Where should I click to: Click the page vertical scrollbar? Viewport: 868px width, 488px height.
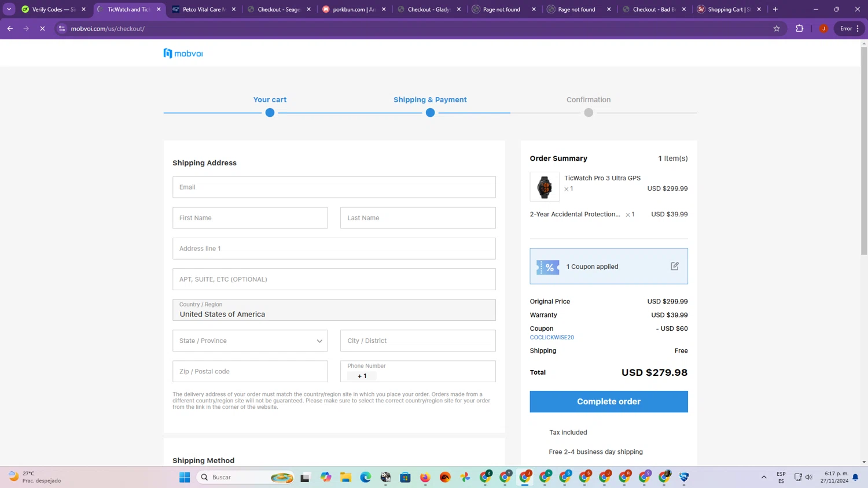coord(864,150)
